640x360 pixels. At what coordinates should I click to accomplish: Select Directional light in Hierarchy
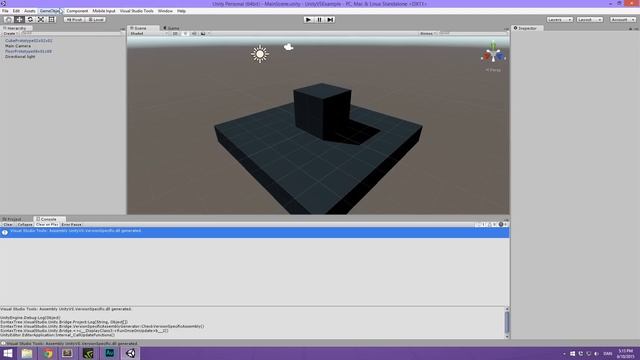(20, 57)
